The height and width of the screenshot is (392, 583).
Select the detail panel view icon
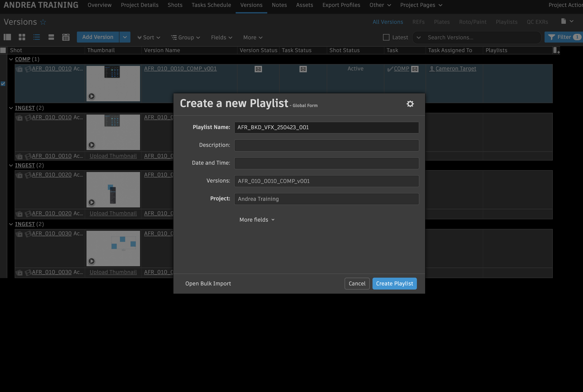pyautogui.click(x=7, y=37)
